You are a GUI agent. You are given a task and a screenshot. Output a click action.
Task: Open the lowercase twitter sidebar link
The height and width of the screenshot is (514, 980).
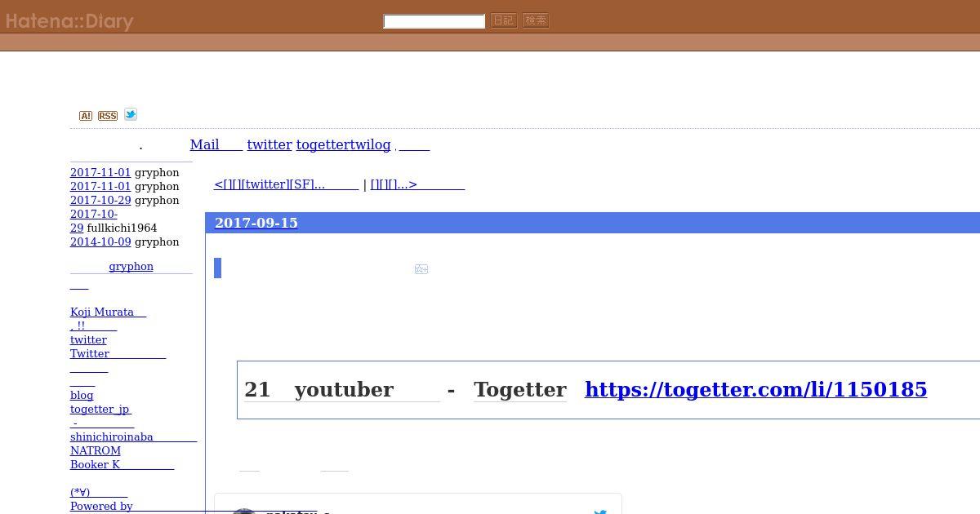point(88,339)
